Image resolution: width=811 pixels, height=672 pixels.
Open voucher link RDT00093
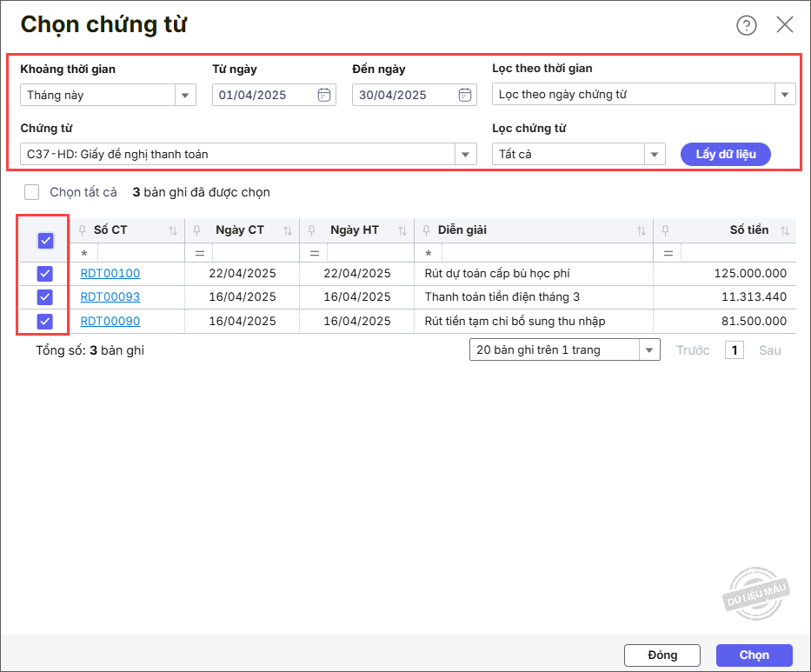(110, 297)
